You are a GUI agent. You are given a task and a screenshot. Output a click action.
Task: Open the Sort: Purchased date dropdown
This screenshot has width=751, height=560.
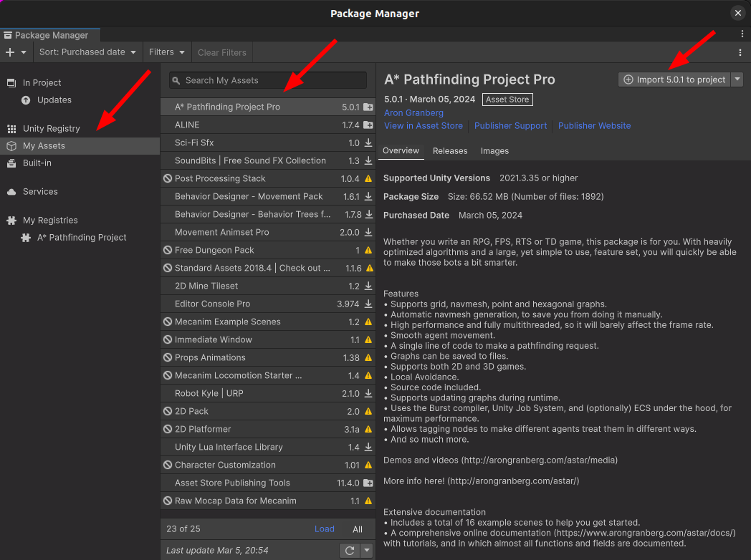[87, 52]
